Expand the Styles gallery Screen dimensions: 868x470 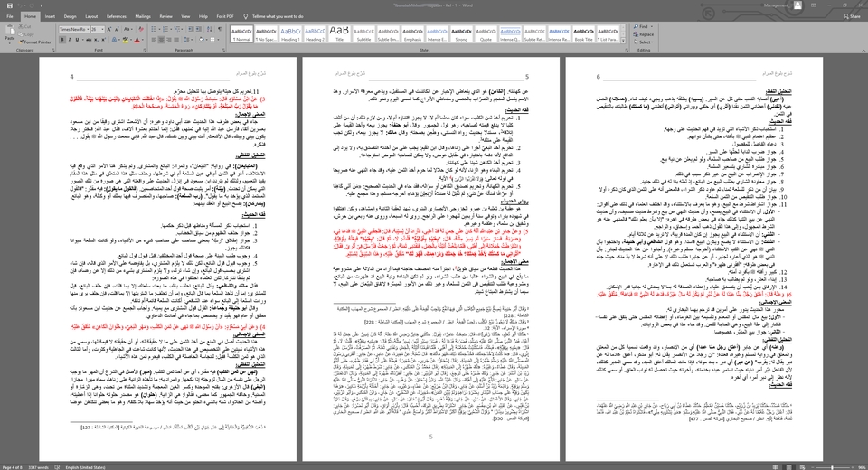pyautogui.click(x=623, y=41)
